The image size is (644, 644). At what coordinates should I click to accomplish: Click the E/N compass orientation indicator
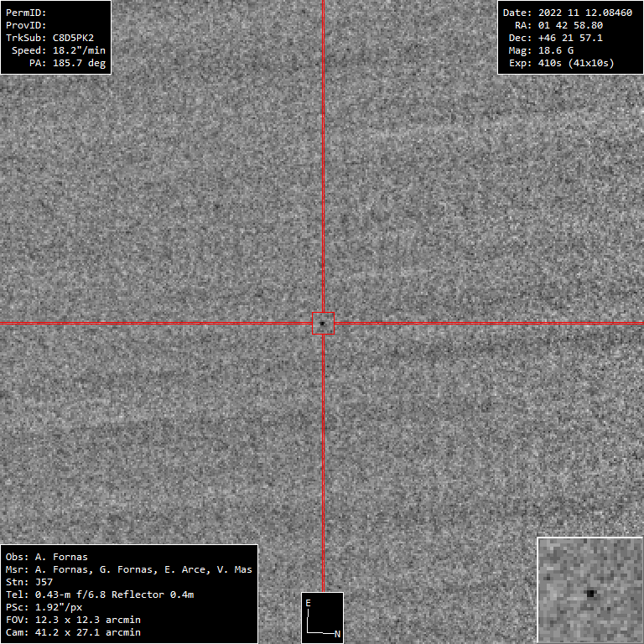pos(322,618)
